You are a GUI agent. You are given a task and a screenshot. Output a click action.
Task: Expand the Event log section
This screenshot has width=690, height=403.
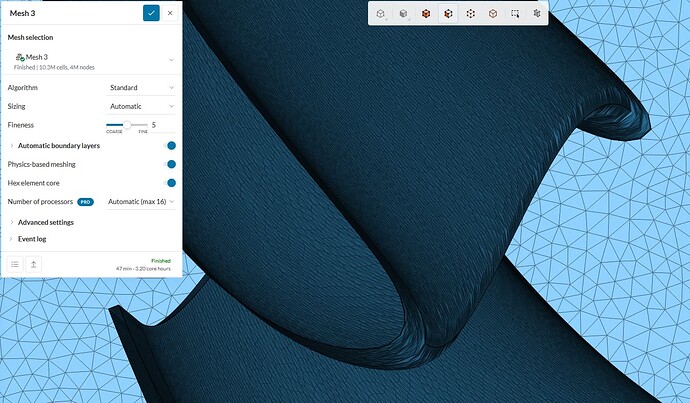12,239
